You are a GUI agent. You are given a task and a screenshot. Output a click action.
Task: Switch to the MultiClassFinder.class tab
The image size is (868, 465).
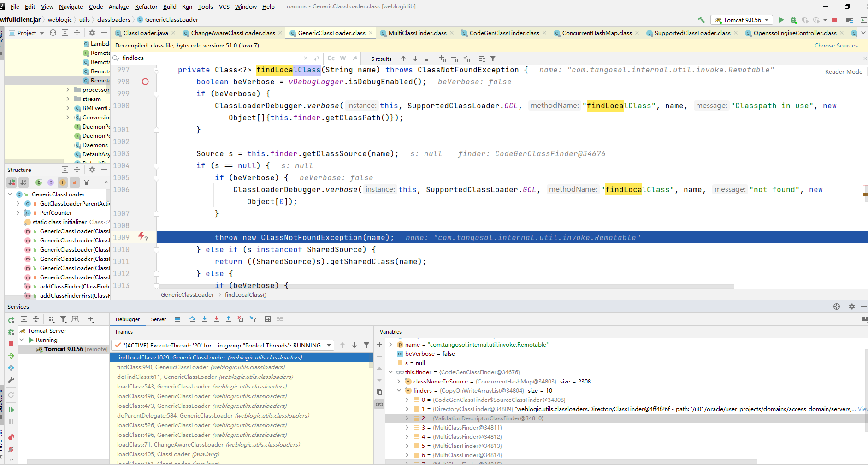tap(416, 33)
